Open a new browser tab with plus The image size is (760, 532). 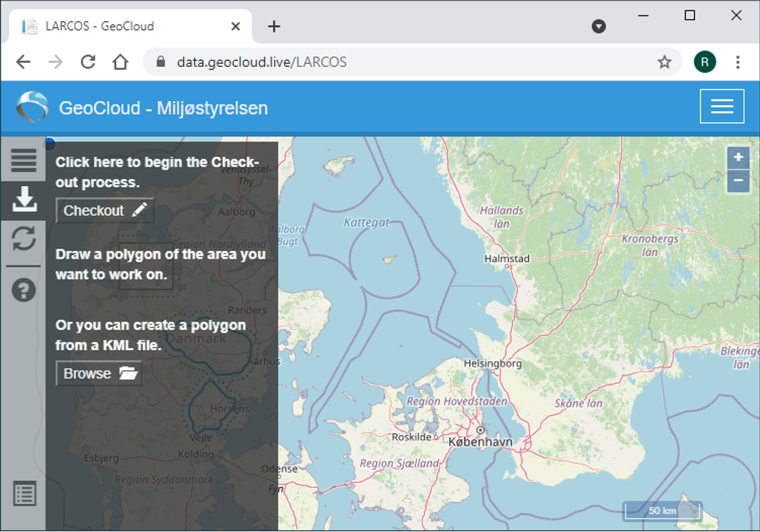[274, 26]
